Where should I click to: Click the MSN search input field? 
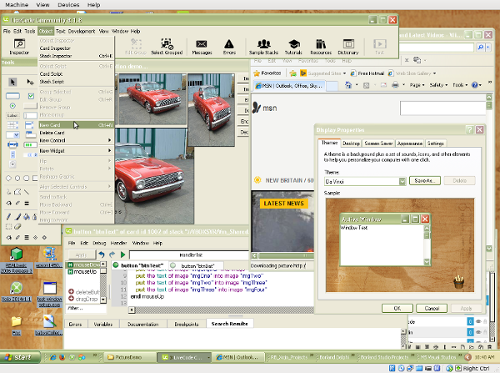(443, 108)
